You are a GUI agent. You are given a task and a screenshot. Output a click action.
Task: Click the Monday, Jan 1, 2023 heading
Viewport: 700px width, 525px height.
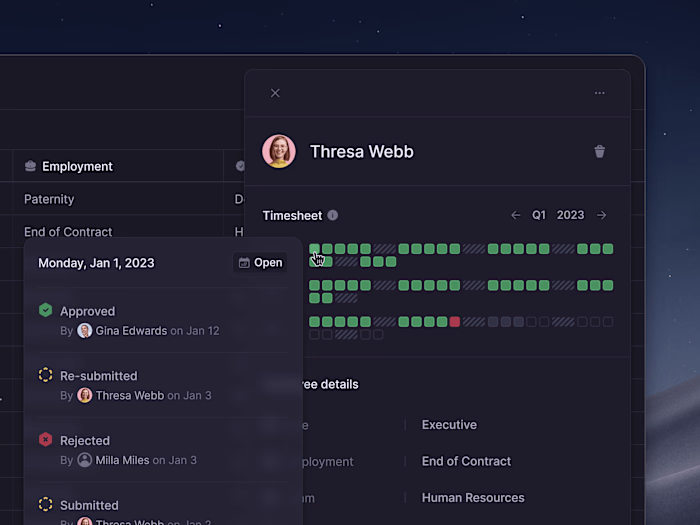click(x=96, y=263)
